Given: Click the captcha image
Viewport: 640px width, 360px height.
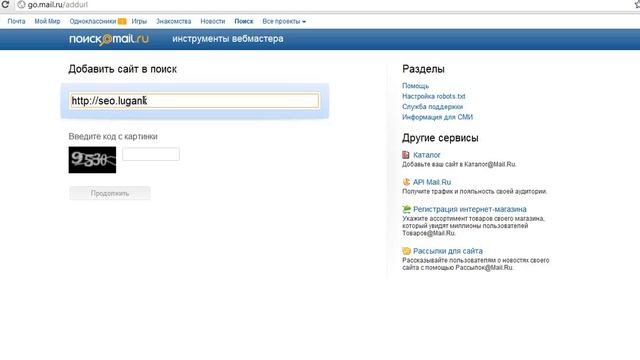Looking at the screenshot, I should (x=92, y=160).
